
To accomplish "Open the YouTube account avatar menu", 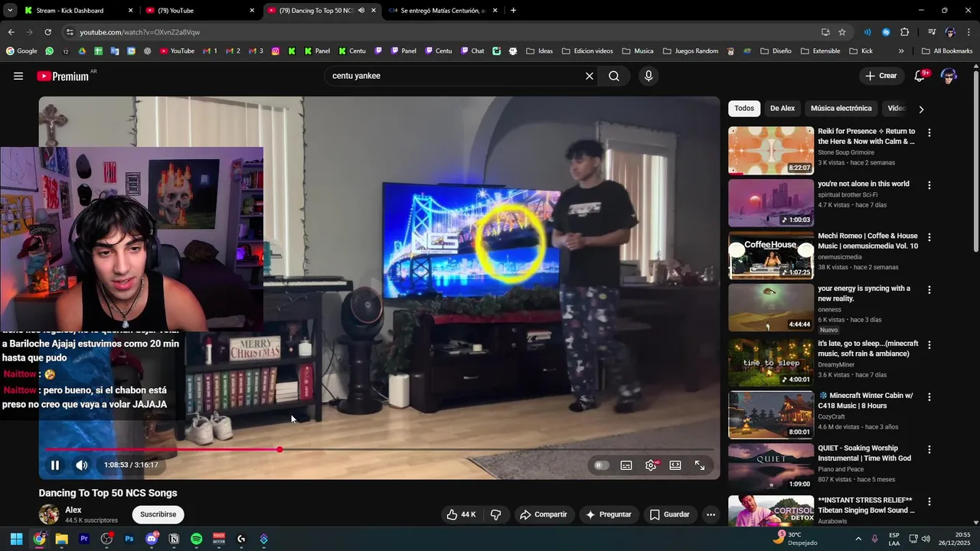I will (x=949, y=76).
